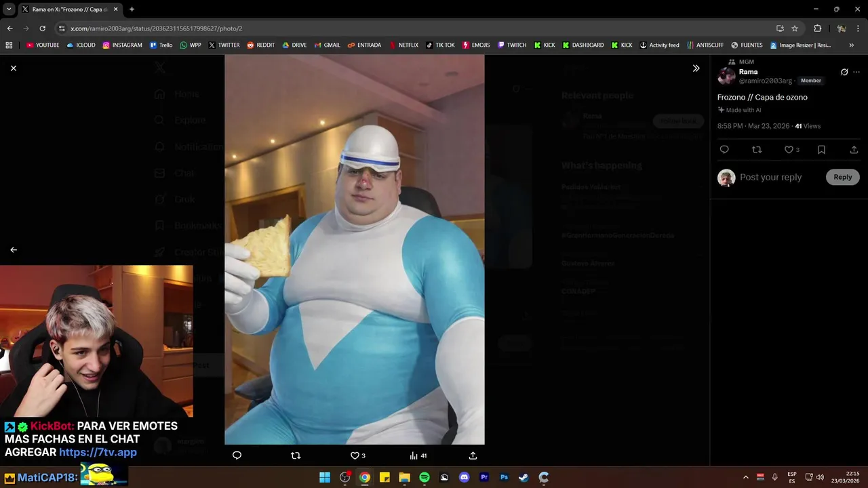Reply icon below the photo
Image resolution: width=868 pixels, height=488 pixels.
[x=237, y=455]
